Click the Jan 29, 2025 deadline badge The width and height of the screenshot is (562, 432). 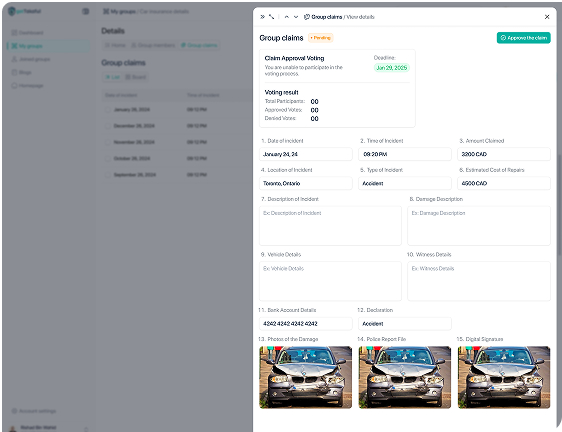391,68
